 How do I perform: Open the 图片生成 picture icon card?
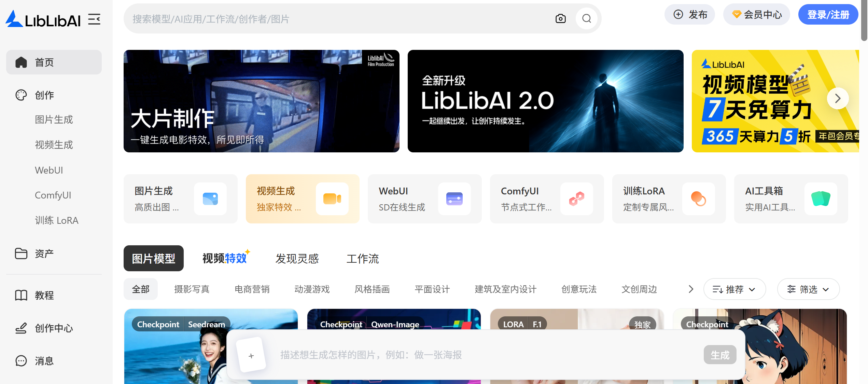[210, 198]
